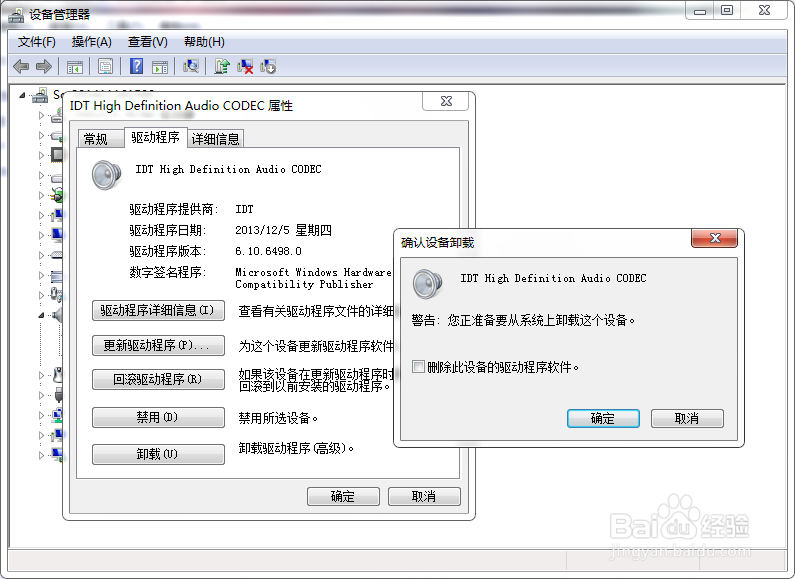The image size is (795, 579).
Task: Collapse the root computer node in device tree
Action: tap(22, 95)
